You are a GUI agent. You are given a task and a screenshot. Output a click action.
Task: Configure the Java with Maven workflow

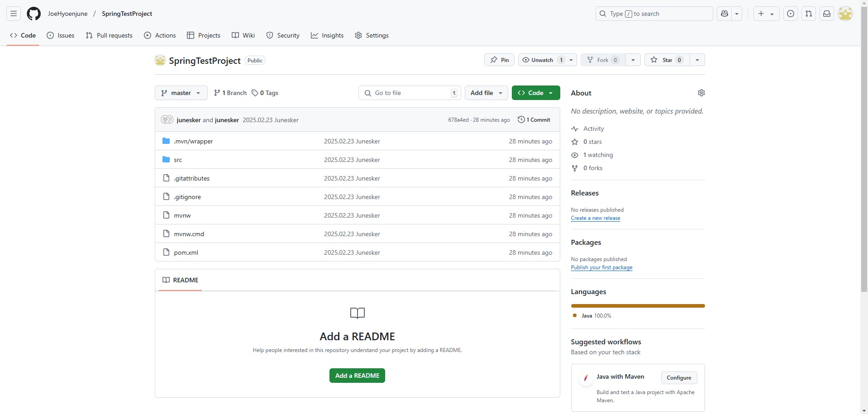[x=679, y=378]
